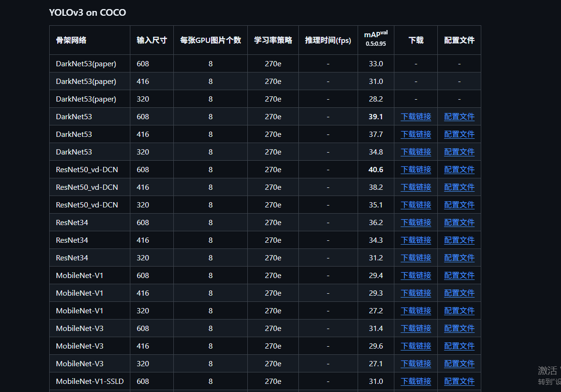Open 下载链接 for DarkNet53 416 row
561x392 pixels.
pos(416,134)
